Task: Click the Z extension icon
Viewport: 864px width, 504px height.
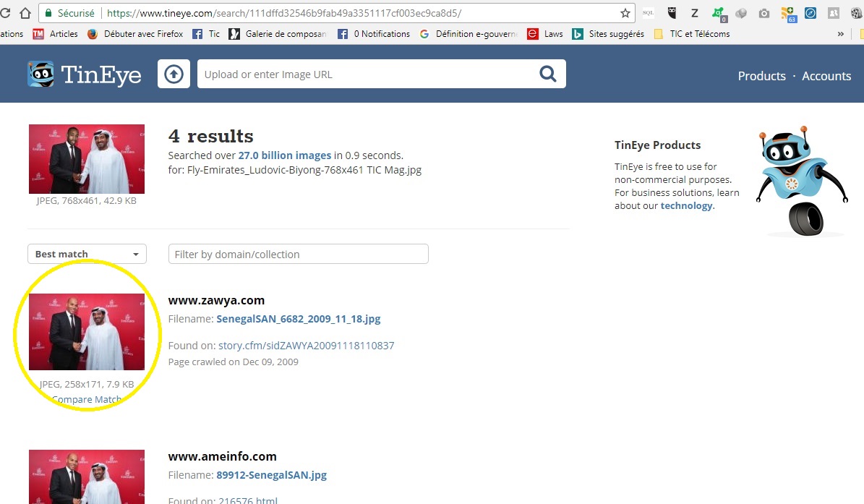Action: click(694, 13)
